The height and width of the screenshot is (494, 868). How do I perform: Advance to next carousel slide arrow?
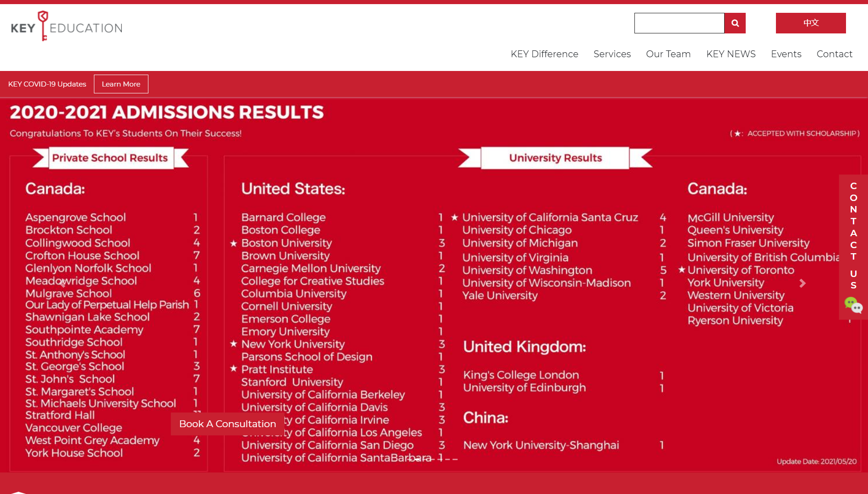(802, 283)
